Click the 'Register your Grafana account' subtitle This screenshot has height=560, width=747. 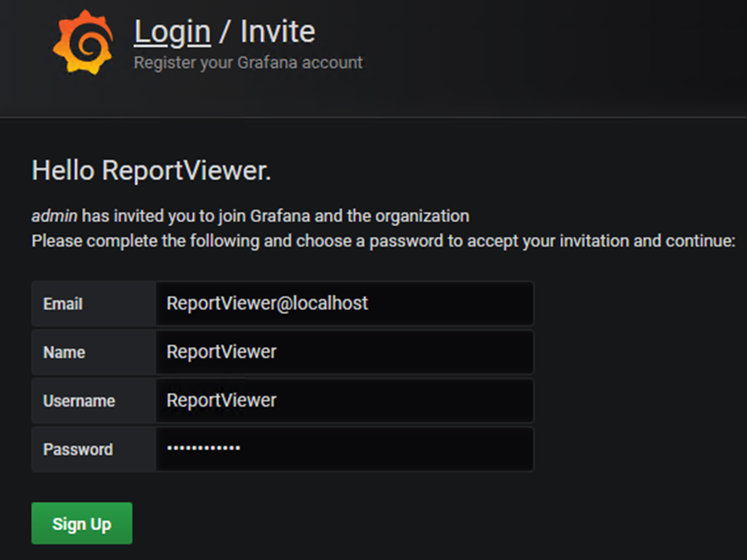[248, 62]
